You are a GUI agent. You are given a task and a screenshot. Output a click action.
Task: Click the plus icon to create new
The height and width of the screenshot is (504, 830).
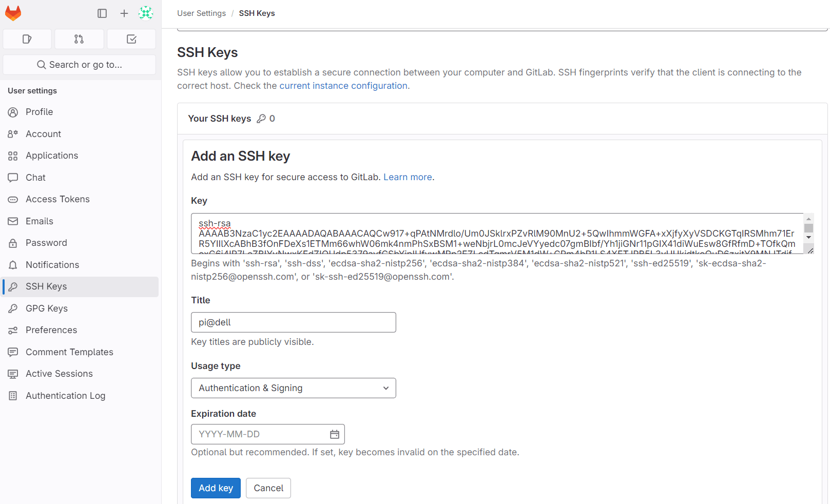tap(124, 13)
